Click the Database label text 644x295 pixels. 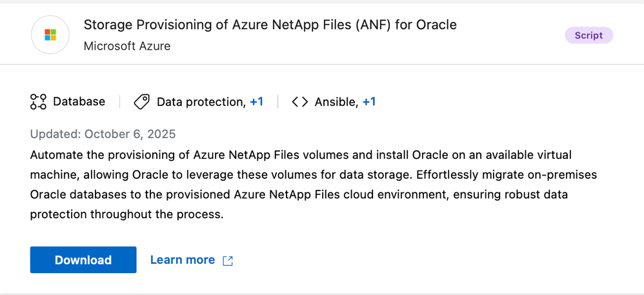tap(79, 102)
